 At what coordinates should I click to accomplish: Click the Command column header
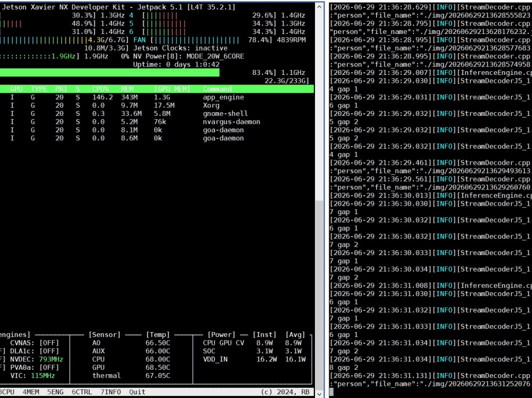[217, 89]
